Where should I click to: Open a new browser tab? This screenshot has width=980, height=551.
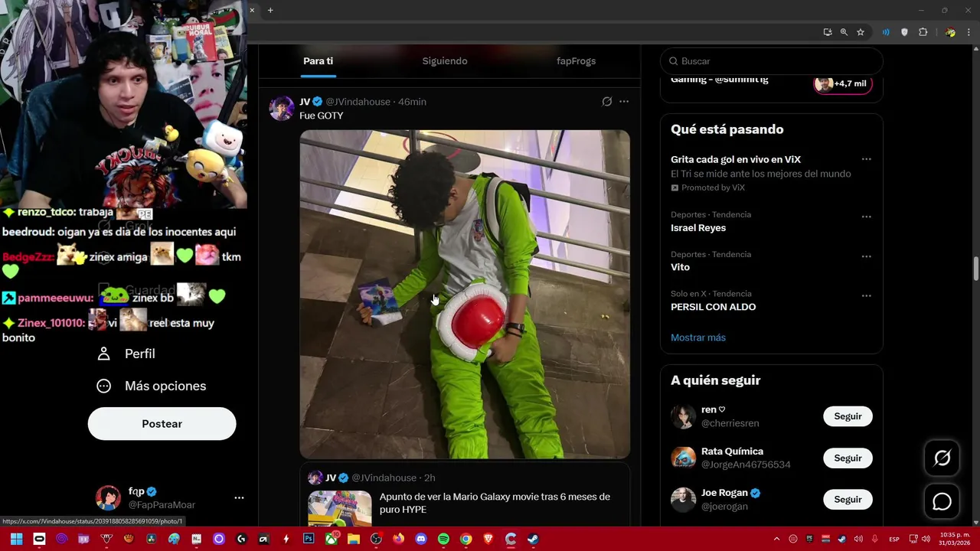coord(270,10)
